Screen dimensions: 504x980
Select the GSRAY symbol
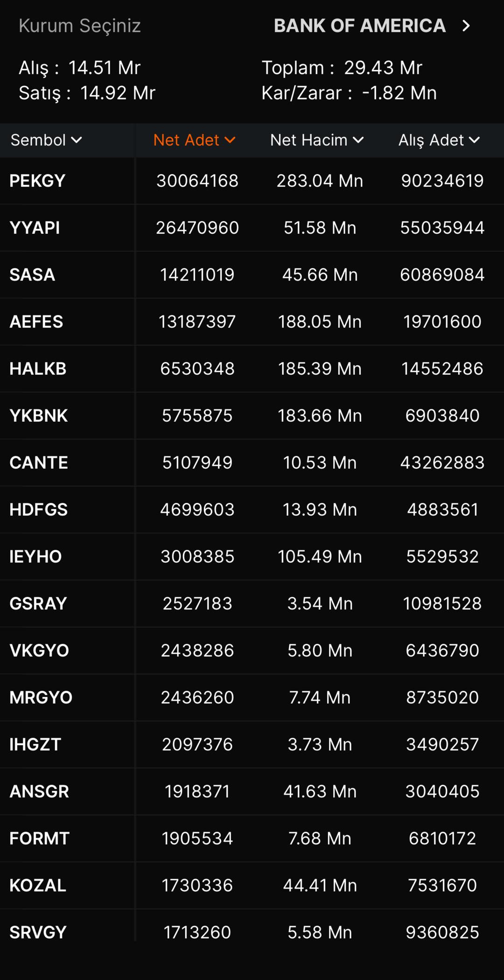[x=38, y=603]
